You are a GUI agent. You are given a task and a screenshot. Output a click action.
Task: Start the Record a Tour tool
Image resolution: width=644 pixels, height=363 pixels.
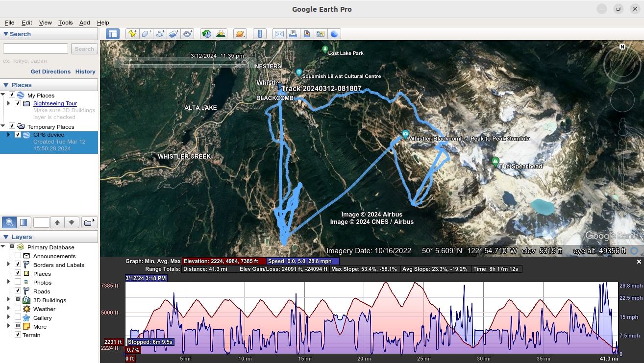click(188, 34)
